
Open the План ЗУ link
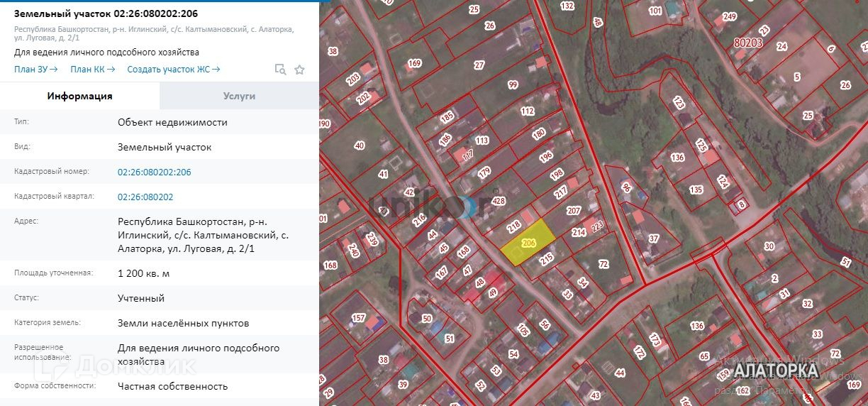[36, 69]
